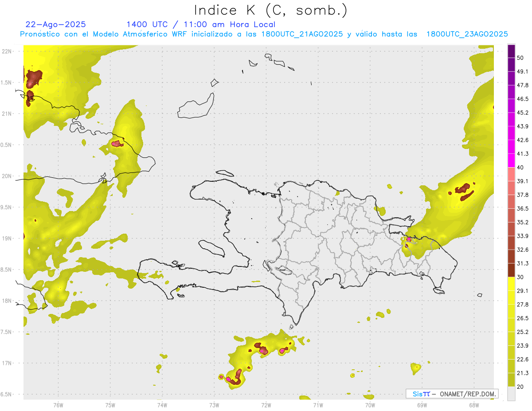Click the 68W longitude axis label
The width and height of the screenshot is (532, 411).
473,405
